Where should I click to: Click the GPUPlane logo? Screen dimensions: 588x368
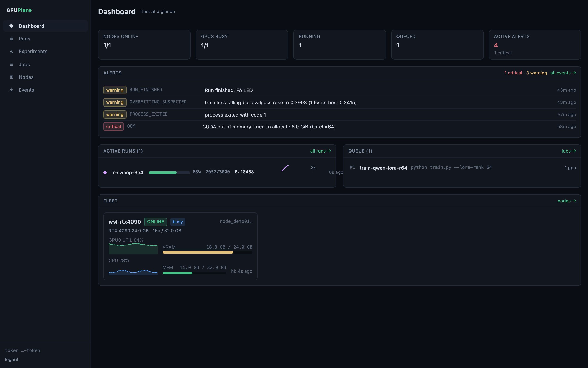pyautogui.click(x=19, y=10)
